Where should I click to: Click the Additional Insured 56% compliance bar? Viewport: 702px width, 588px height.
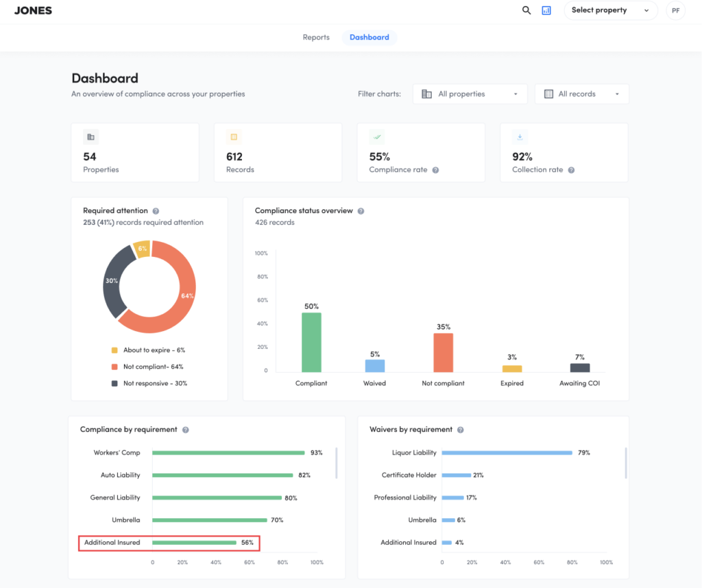coord(194,542)
